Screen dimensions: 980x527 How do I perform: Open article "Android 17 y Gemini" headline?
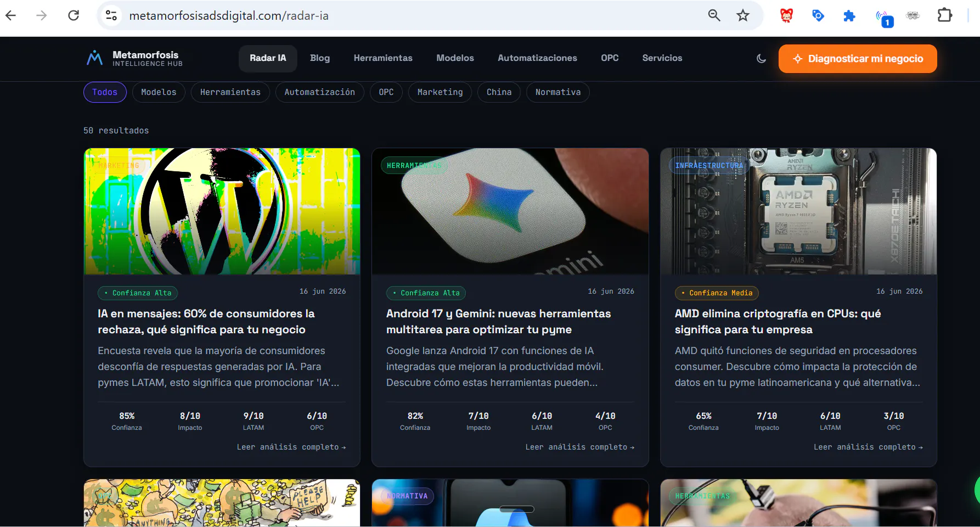[498, 322]
